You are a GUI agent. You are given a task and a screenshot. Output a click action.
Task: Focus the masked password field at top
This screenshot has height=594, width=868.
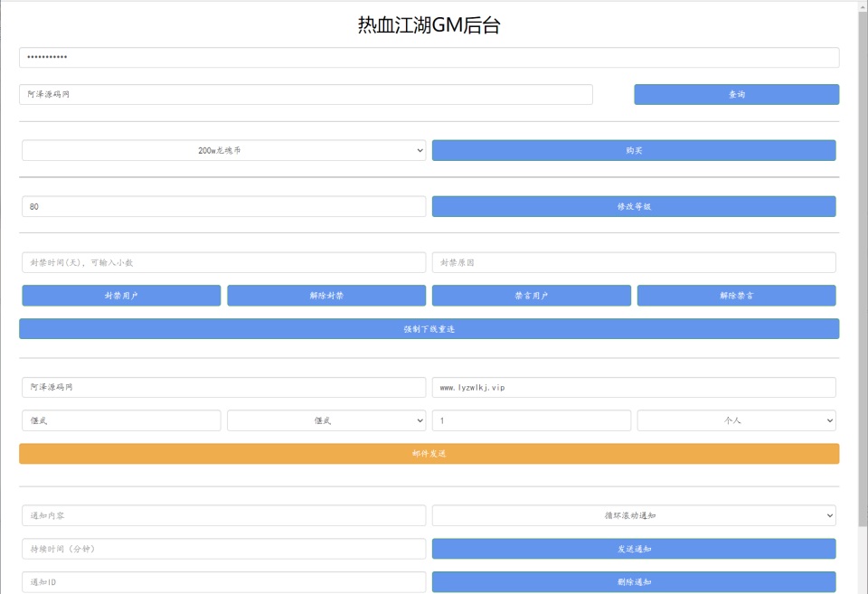click(429, 58)
